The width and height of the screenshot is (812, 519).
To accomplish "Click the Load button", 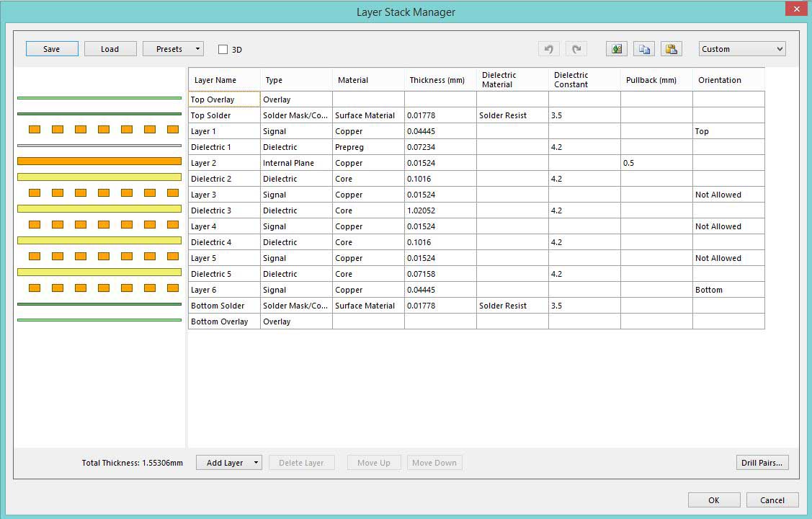I will pyautogui.click(x=110, y=49).
